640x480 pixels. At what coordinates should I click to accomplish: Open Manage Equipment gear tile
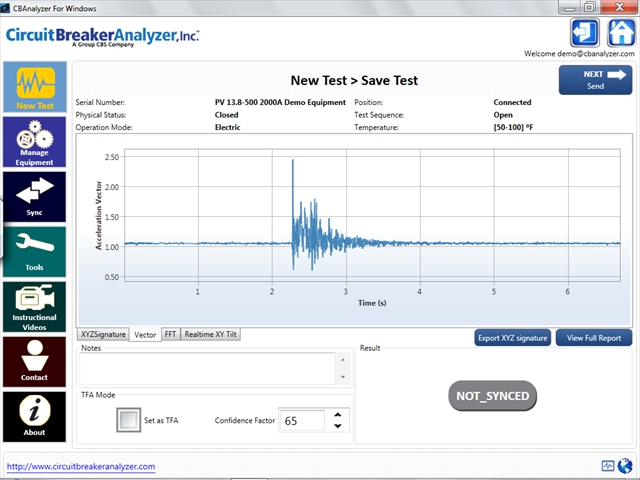point(35,142)
